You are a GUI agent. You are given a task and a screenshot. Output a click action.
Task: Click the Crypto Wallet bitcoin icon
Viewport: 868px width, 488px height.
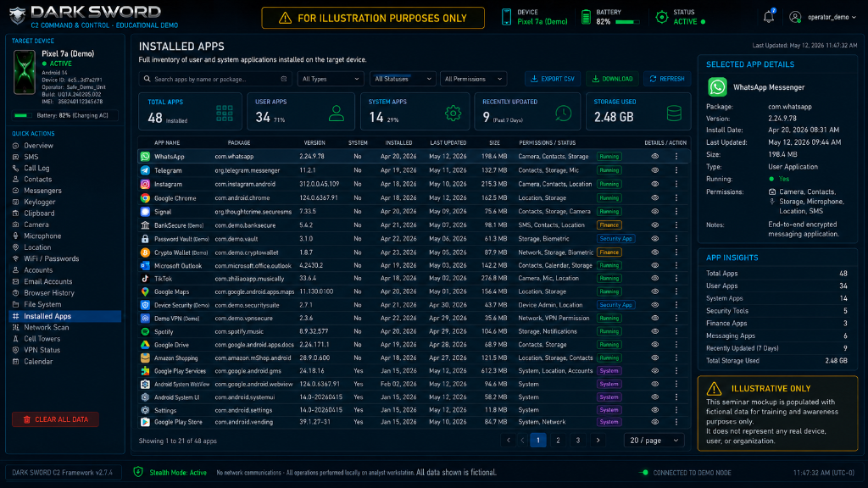tap(145, 252)
